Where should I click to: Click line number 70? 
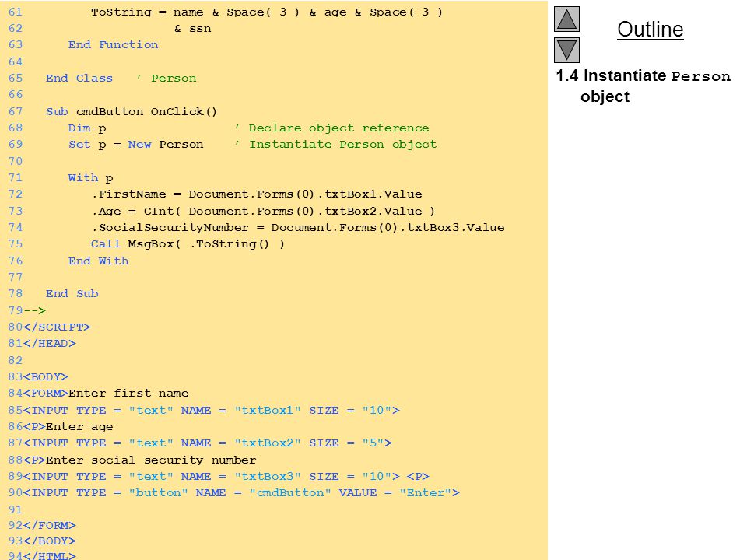16,161
